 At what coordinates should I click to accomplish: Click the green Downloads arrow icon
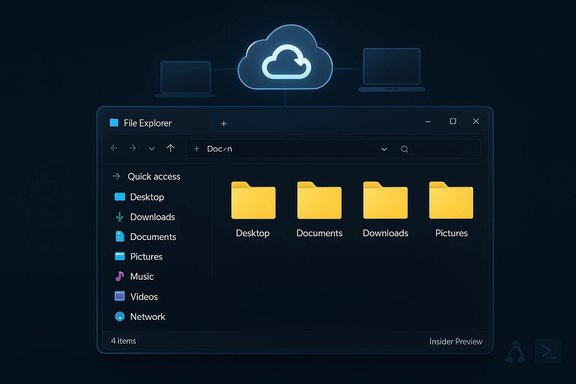point(119,217)
